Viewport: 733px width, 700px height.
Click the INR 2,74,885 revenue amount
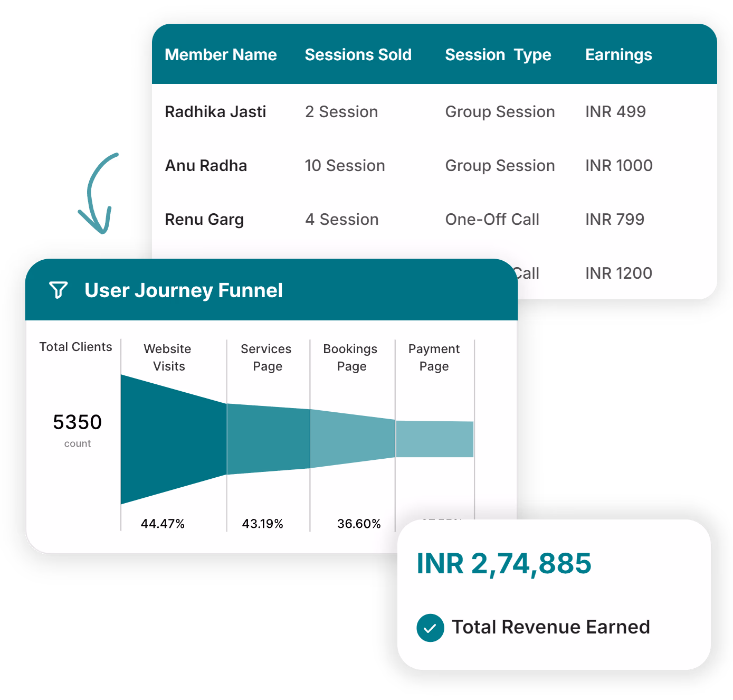[x=504, y=564]
